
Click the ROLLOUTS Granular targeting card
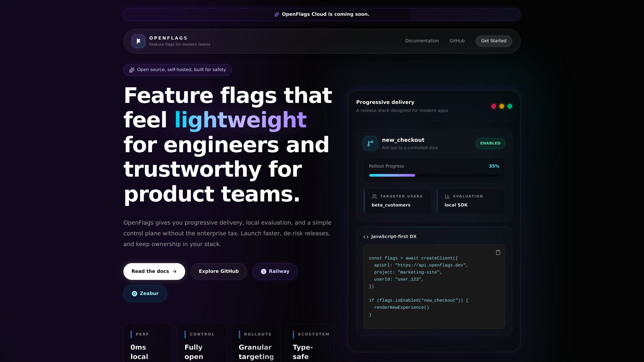(x=256, y=343)
